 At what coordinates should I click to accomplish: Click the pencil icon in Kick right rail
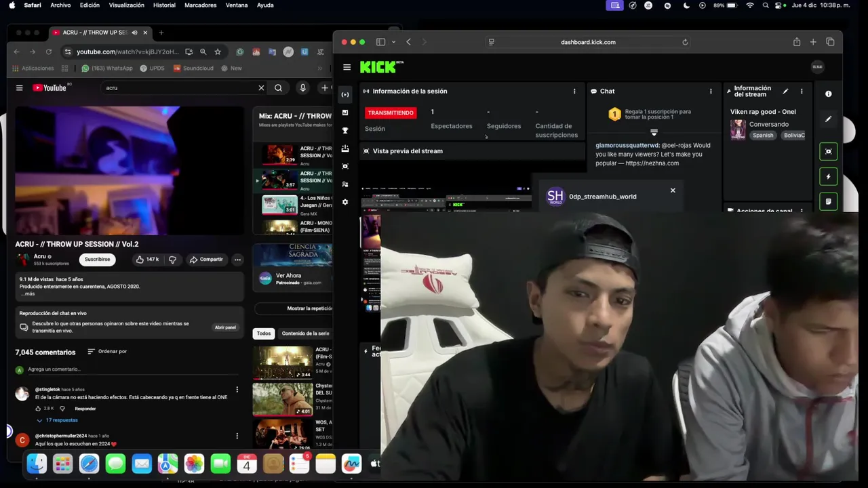(828, 119)
